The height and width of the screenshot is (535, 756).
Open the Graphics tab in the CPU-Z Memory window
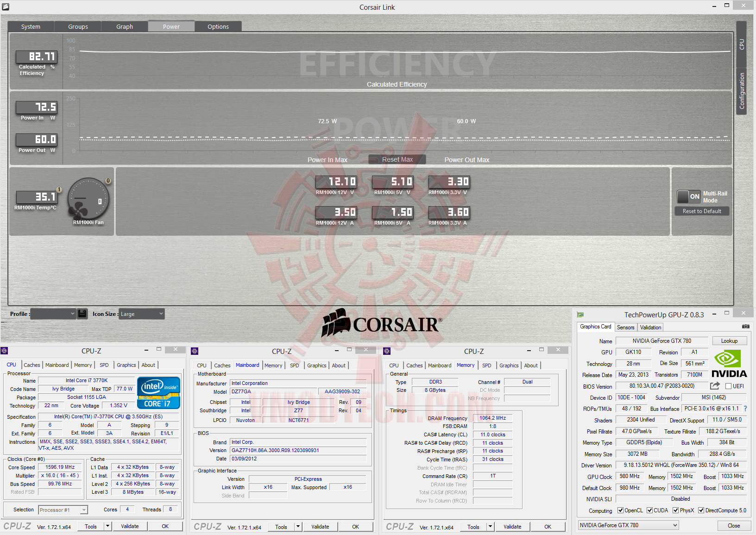click(509, 365)
